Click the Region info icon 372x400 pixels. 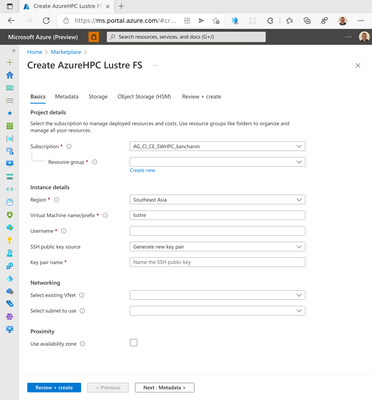coord(57,200)
